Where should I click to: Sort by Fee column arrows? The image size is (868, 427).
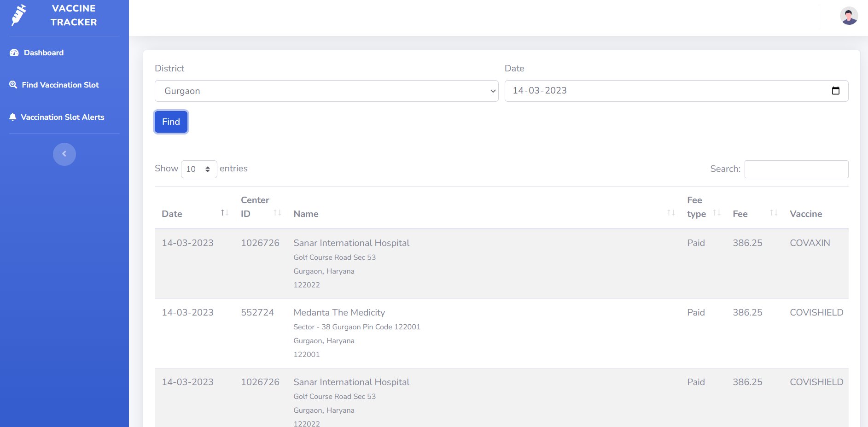774,213
